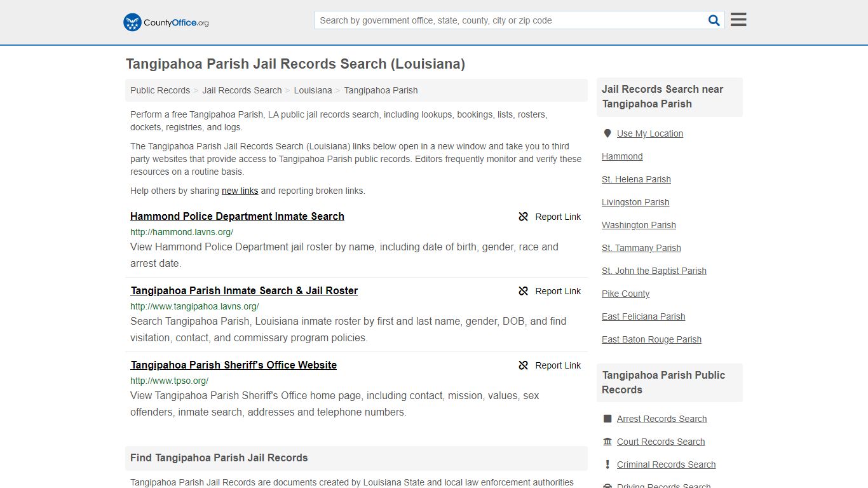Click the broken link icon for Hammond Police Department
868x488 pixels.
524,217
